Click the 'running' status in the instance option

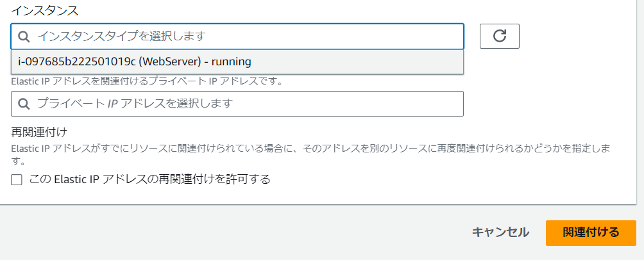(231, 62)
